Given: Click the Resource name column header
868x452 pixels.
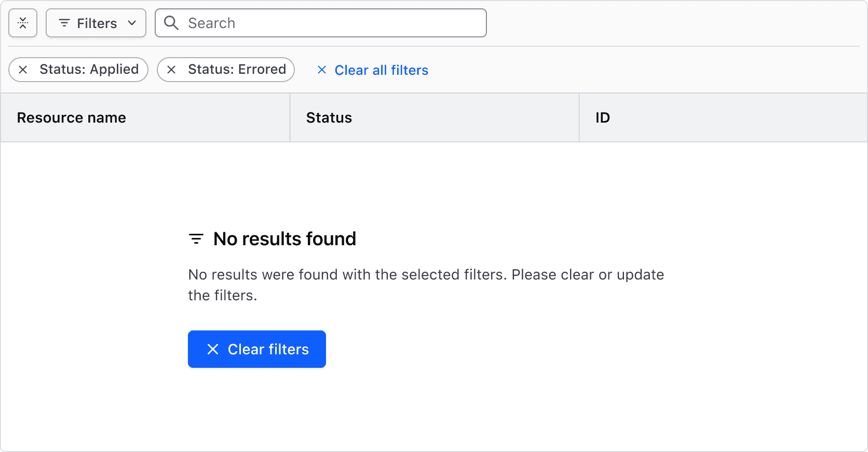Looking at the screenshot, I should tap(71, 117).
